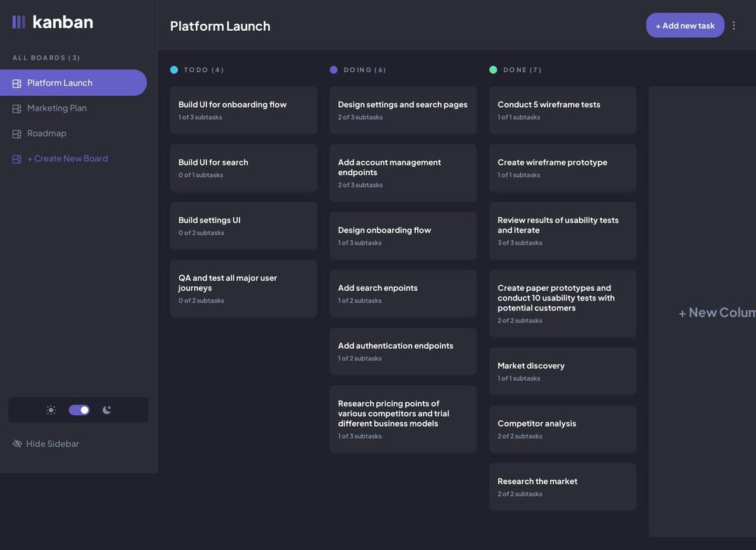
Task: Switch to the Marketing Plan board
Action: pyautogui.click(x=57, y=109)
